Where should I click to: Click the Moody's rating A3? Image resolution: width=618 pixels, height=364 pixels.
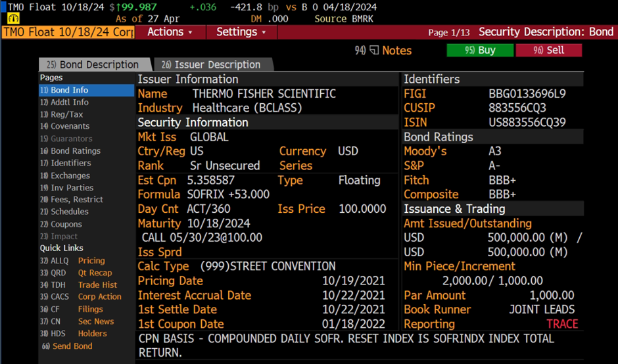tap(495, 151)
